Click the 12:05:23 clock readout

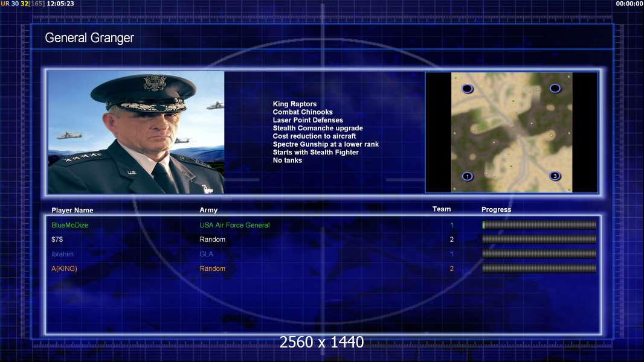click(60, 4)
